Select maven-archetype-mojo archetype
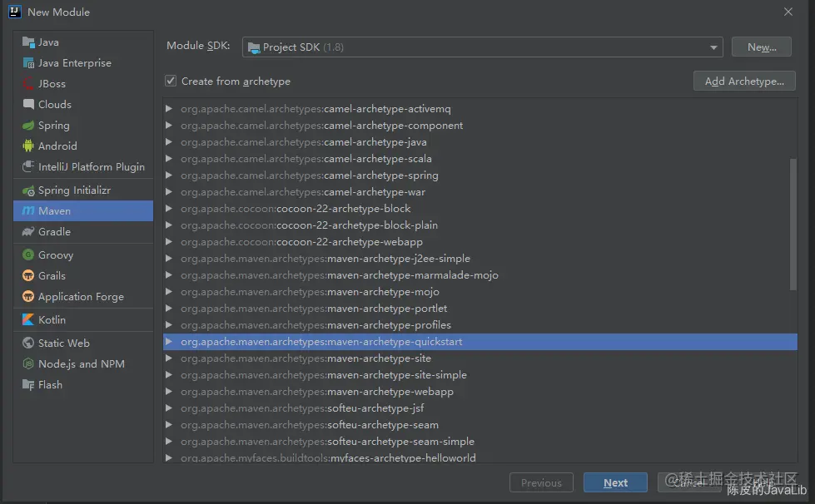This screenshot has height=504, width=815. coord(480,292)
